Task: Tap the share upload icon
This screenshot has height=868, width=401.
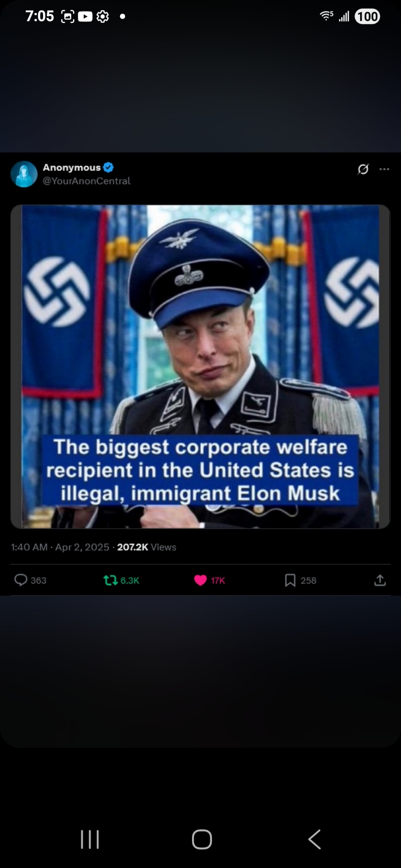Action: (380, 580)
